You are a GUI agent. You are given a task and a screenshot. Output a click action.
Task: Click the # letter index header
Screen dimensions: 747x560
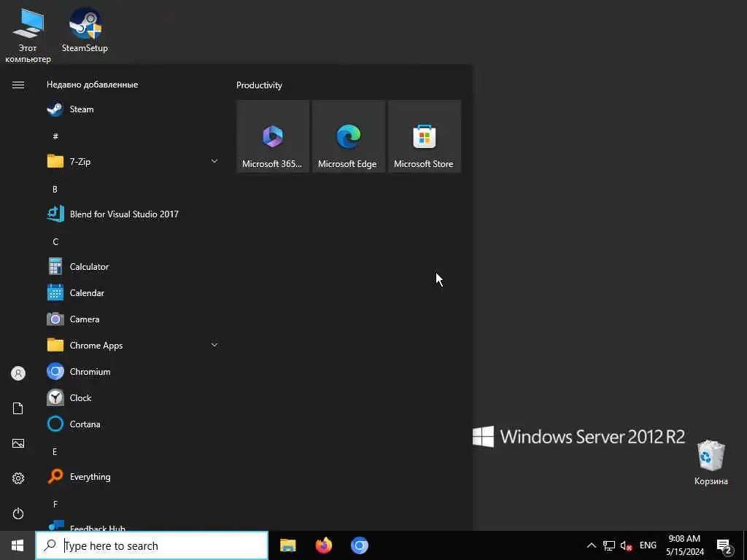(55, 136)
